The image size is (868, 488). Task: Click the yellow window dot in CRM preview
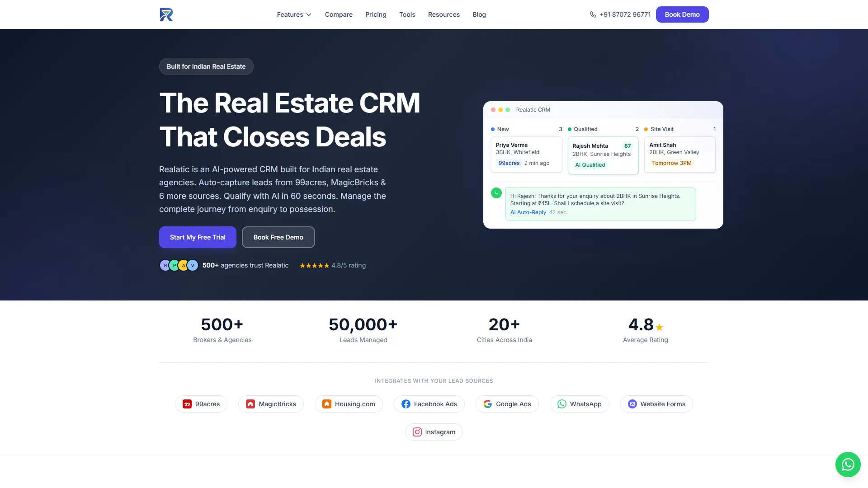pos(500,110)
